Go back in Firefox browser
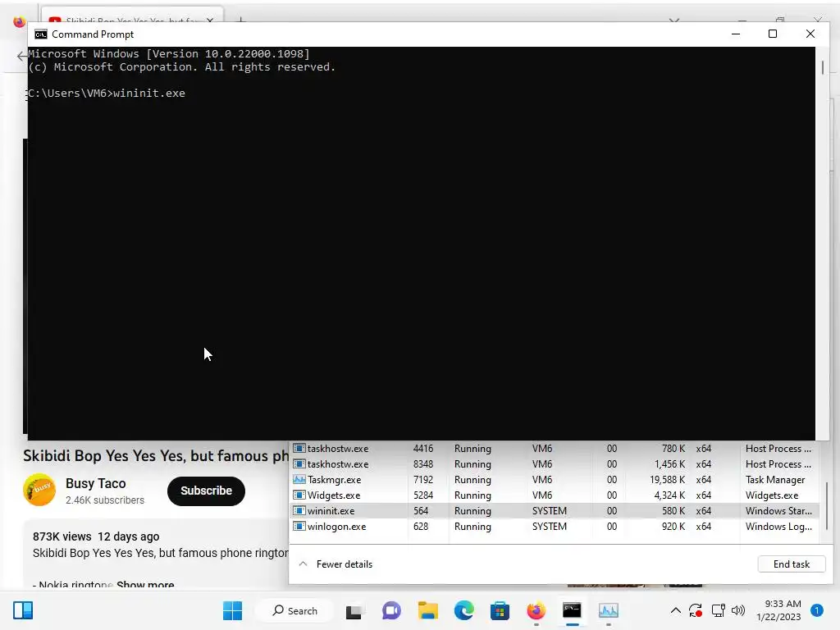840x630 pixels. tap(21, 56)
